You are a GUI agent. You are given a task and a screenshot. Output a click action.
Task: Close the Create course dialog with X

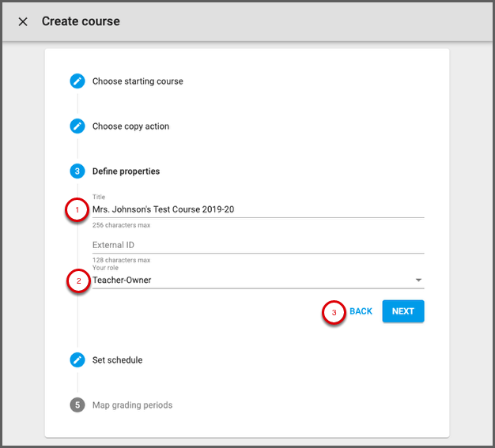point(23,21)
